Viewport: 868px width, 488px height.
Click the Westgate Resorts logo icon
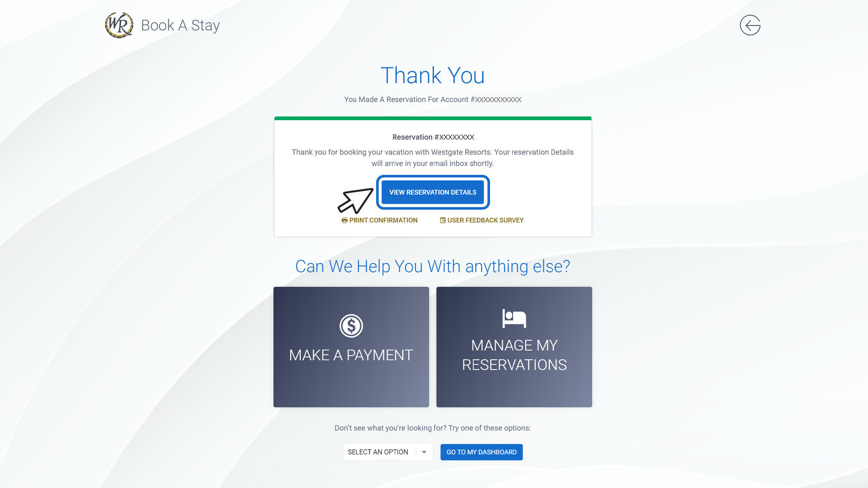point(118,24)
